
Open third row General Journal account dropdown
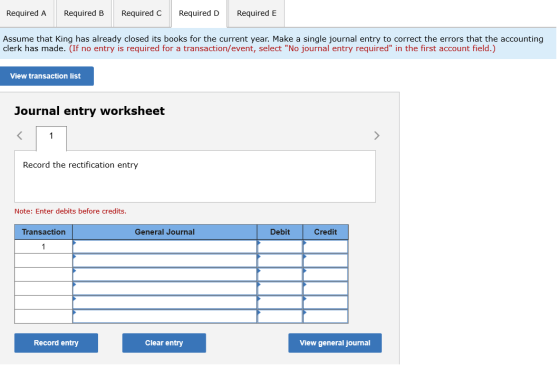[x=165, y=275]
